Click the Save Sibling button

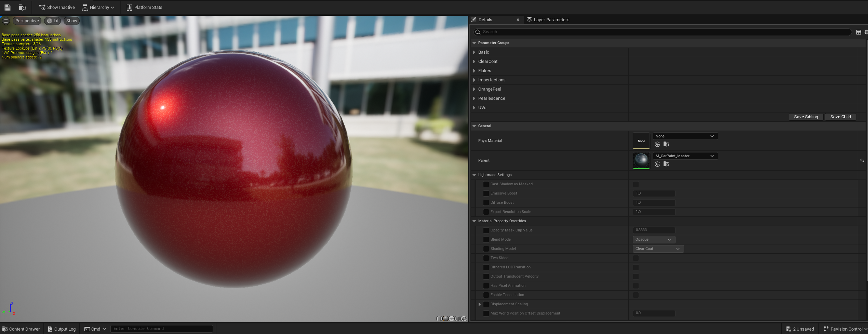[x=806, y=117]
